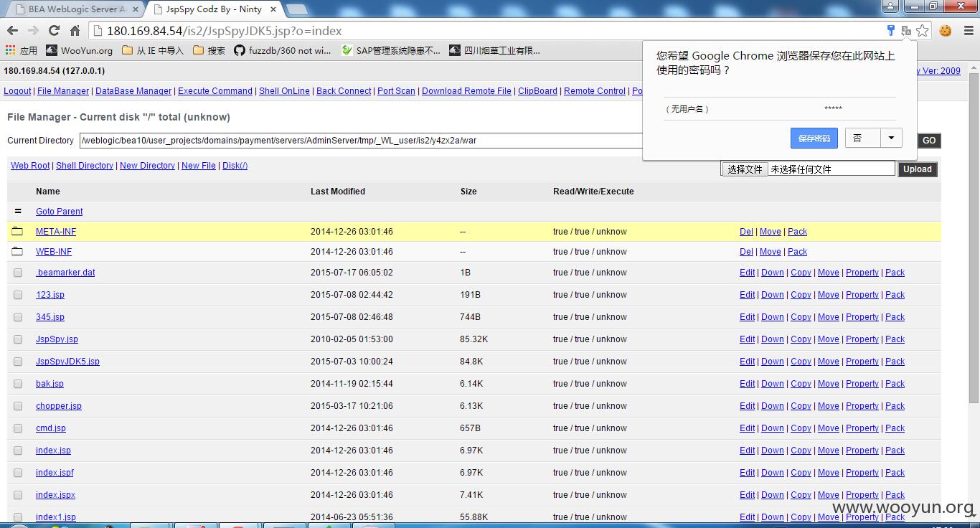The width and height of the screenshot is (980, 528).
Task: Open Execute Command menu link
Action: [x=215, y=91]
